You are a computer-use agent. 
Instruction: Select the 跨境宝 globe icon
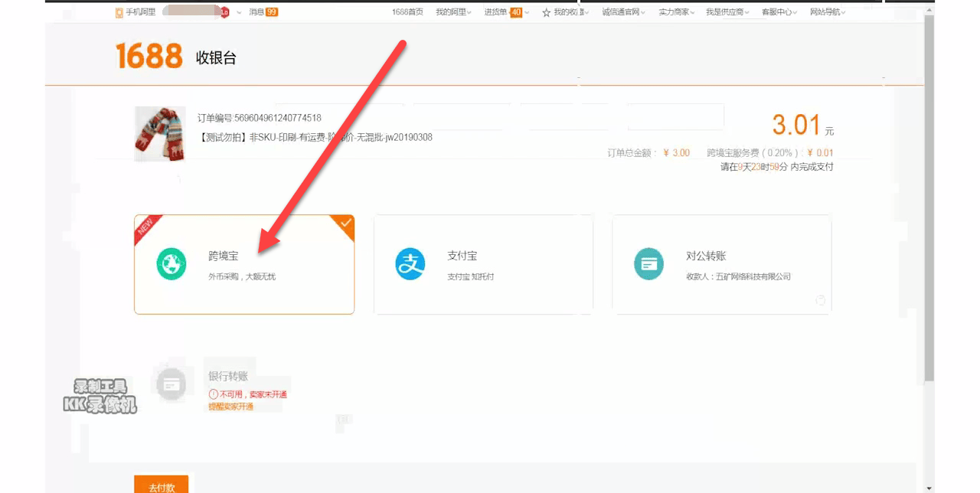click(171, 264)
